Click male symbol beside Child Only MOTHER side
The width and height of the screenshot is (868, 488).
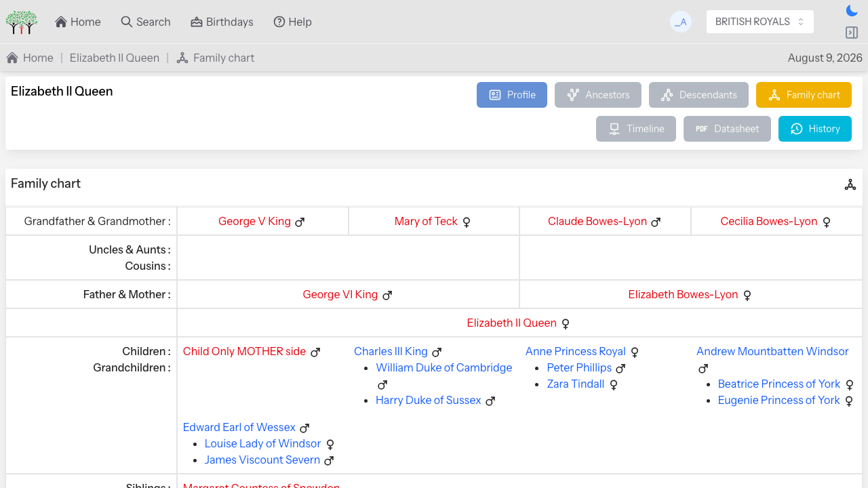pyautogui.click(x=315, y=352)
